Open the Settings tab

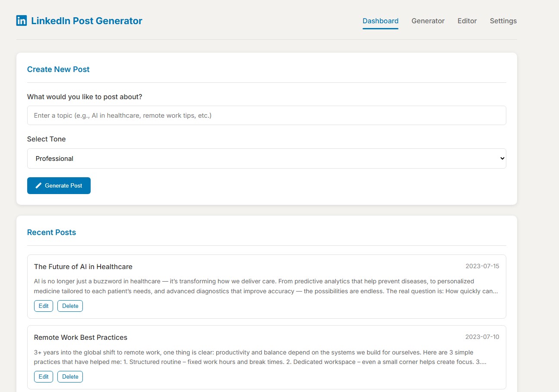pos(503,21)
